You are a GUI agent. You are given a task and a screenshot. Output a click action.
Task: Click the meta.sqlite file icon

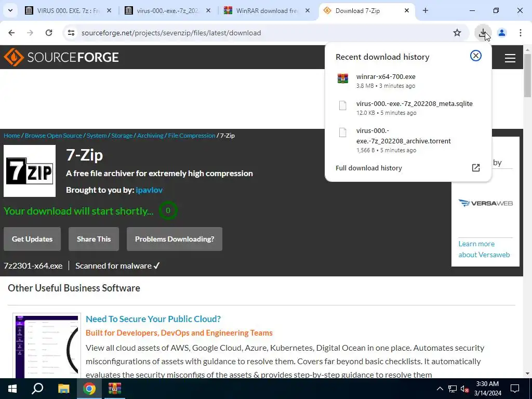[343, 105]
